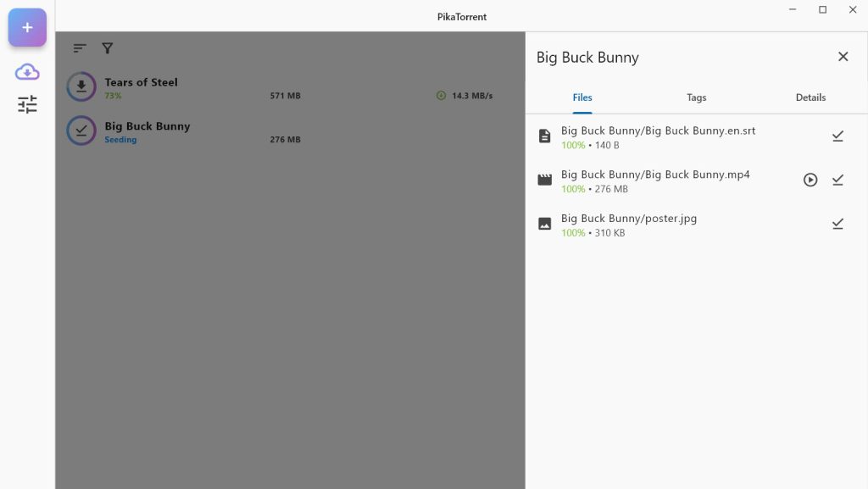Click the 100% • 140 B file status

pyautogui.click(x=590, y=145)
